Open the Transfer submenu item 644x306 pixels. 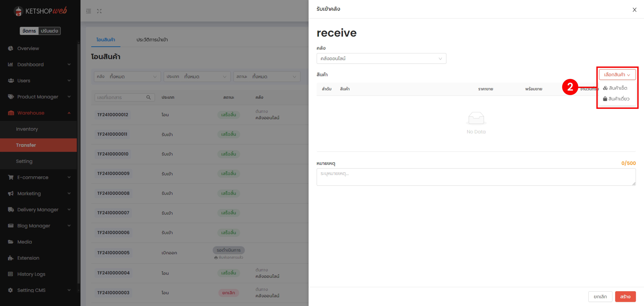click(38, 145)
